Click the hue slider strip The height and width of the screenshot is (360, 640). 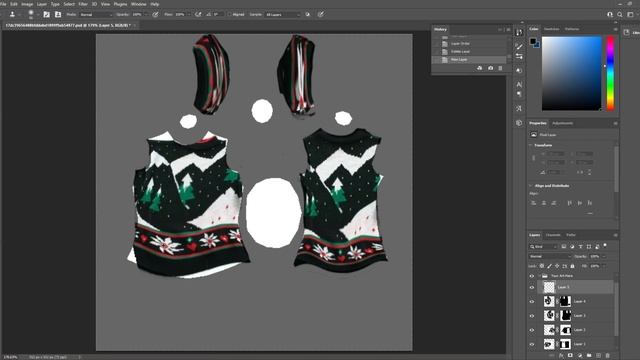point(610,73)
